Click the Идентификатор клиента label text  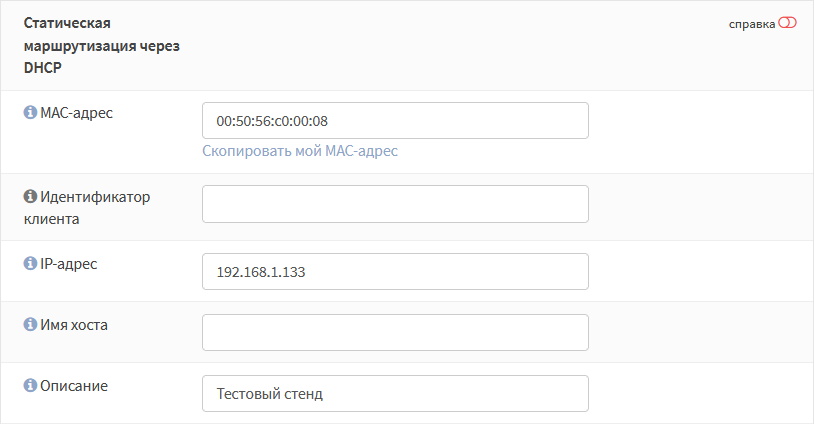click(87, 208)
